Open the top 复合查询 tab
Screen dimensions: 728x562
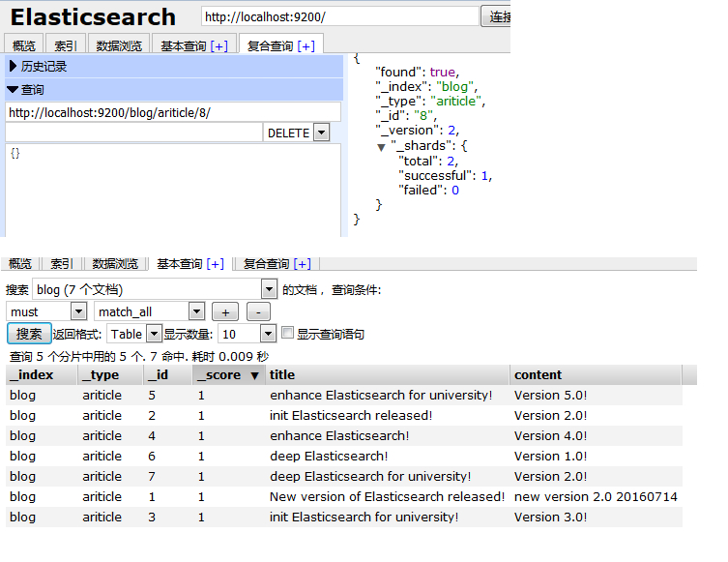pyautogui.click(x=270, y=46)
